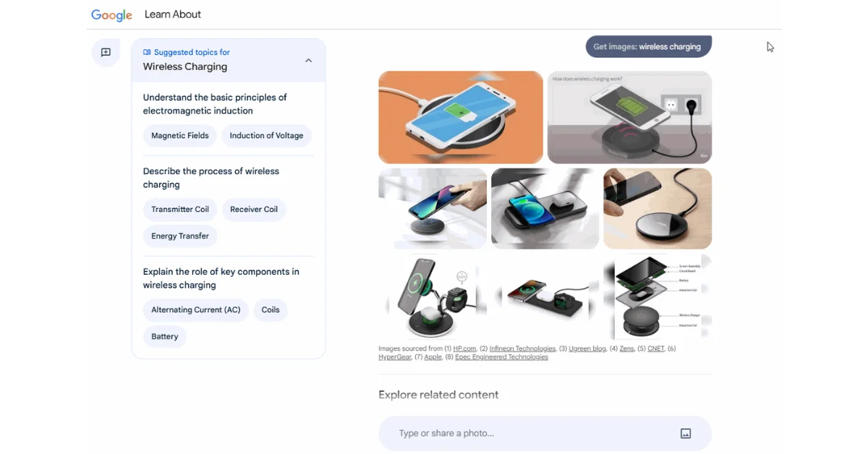Open the orange background wireless charger image
868x454 pixels.
(461, 117)
